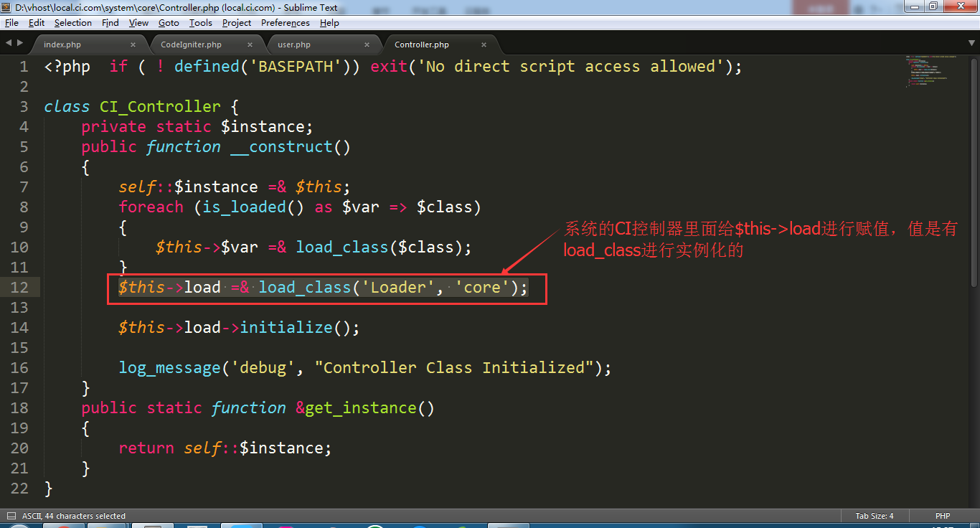Screen dimensions: 980x528
Task: Open the tab list dropdown arrow
Action: [x=971, y=43]
